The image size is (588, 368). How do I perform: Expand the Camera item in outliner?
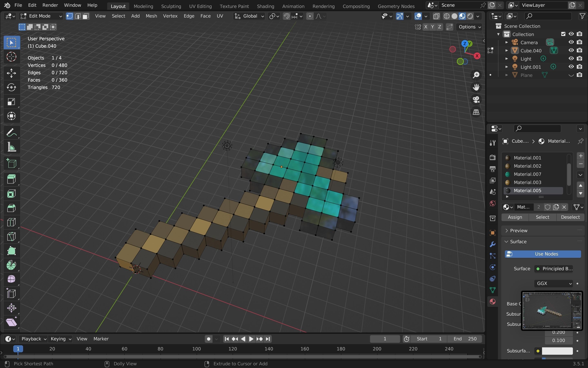tap(507, 42)
